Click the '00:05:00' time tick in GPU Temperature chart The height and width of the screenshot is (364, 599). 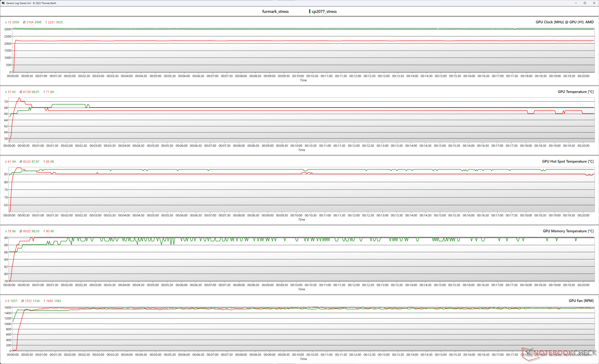click(x=153, y=146)
